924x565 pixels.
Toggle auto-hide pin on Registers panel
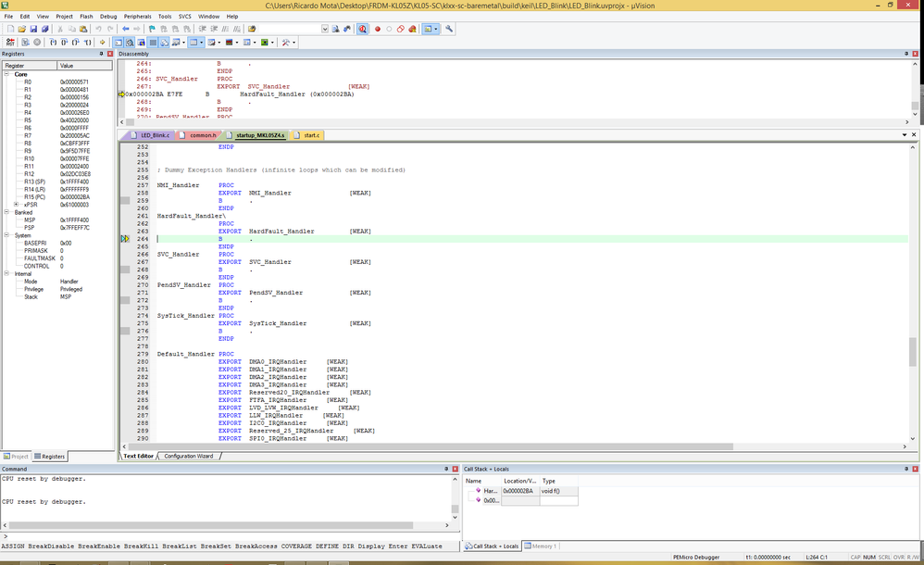[x=101, y=54]
